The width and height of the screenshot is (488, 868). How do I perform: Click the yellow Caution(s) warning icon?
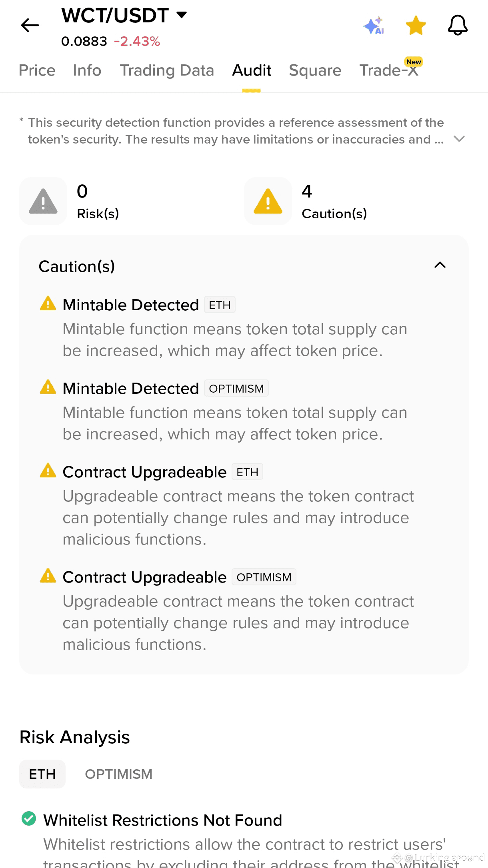[268, 201]
